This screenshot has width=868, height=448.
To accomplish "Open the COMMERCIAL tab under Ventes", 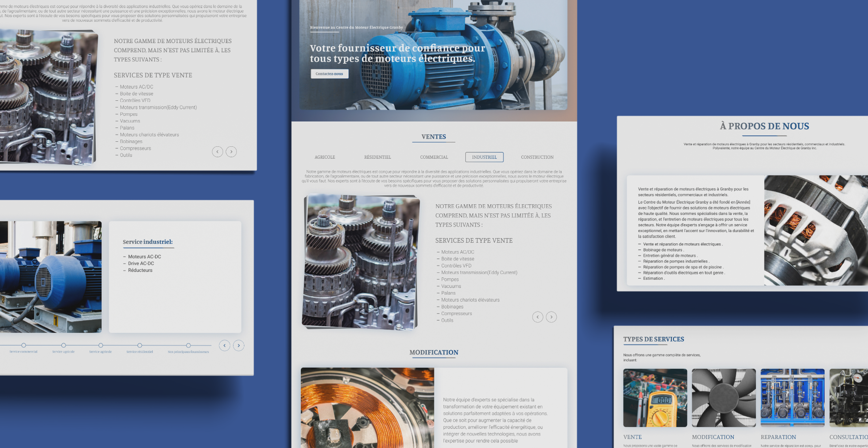I will pyautogui.click(x=434, y=157).
